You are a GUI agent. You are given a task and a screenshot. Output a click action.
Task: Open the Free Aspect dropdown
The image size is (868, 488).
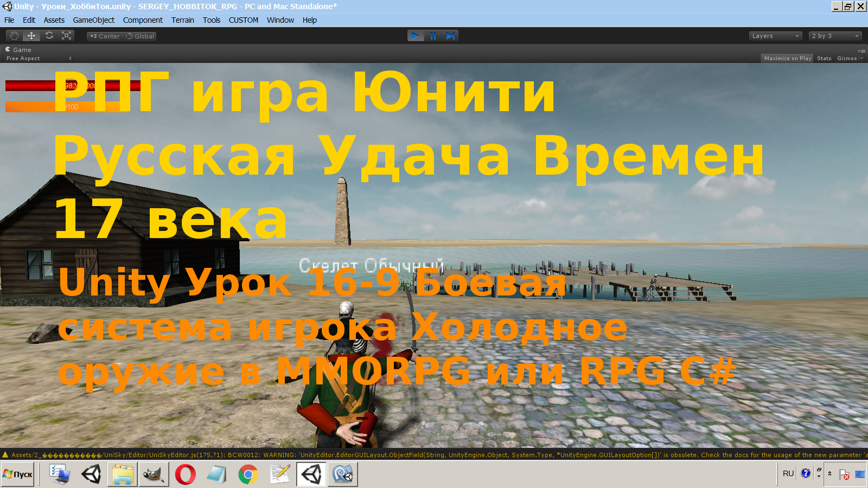(39, 59)
